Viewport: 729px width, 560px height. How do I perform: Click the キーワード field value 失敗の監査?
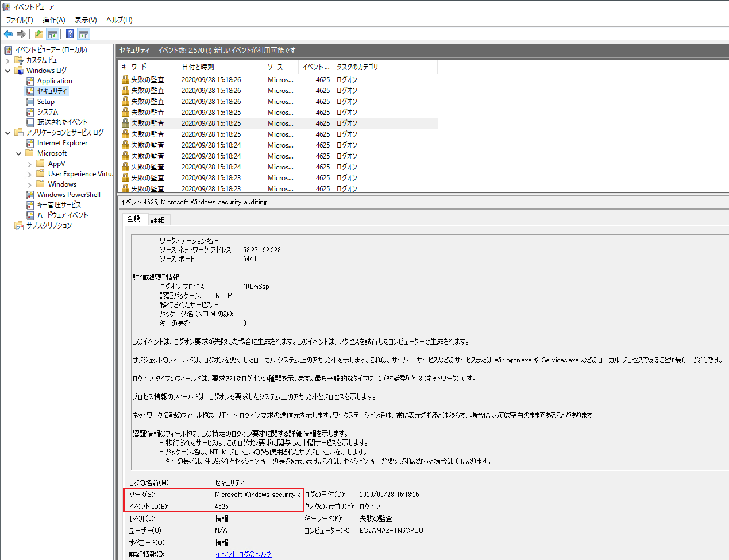click(x=376, y=519)
